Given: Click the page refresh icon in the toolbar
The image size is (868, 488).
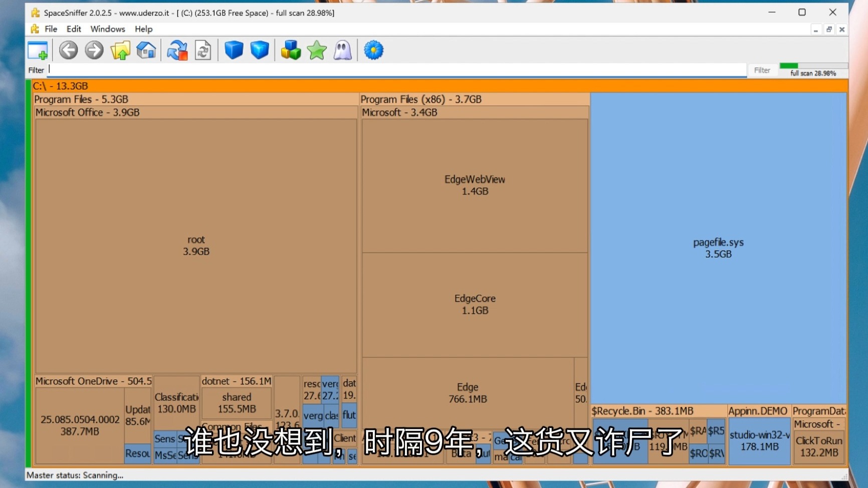Looking at the screenshot, I should coord(203,51).
